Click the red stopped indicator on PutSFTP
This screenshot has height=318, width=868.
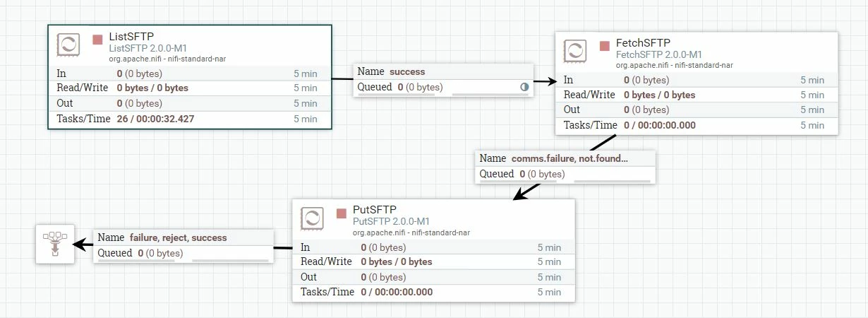pos(342,213)
